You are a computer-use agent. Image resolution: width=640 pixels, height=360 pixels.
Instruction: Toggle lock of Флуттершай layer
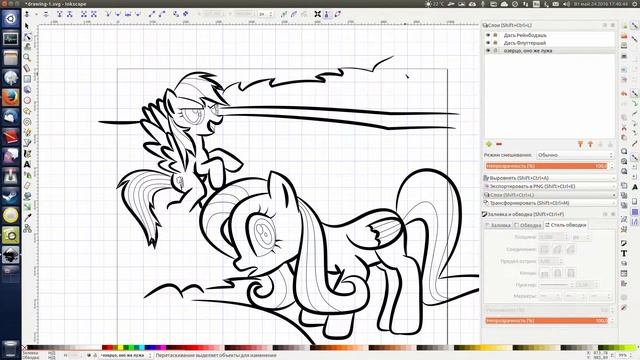(x=496, y=43)
